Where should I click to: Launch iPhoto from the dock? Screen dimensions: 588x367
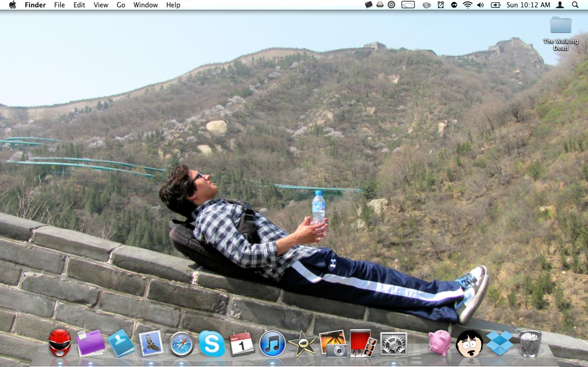tap(333, 344)
